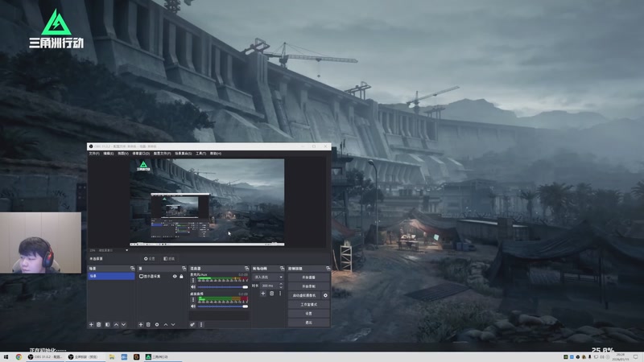This screenshot has height=362, width=644.
Task: Select the highlighted scene in Scenes list
Action: [x=111, y=276]
